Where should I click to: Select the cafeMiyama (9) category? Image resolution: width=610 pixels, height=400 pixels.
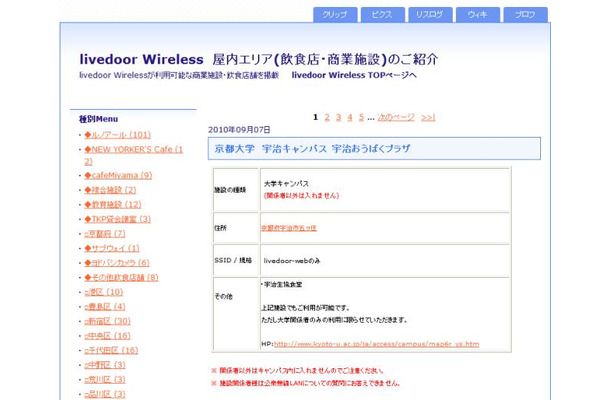[118, 175]
